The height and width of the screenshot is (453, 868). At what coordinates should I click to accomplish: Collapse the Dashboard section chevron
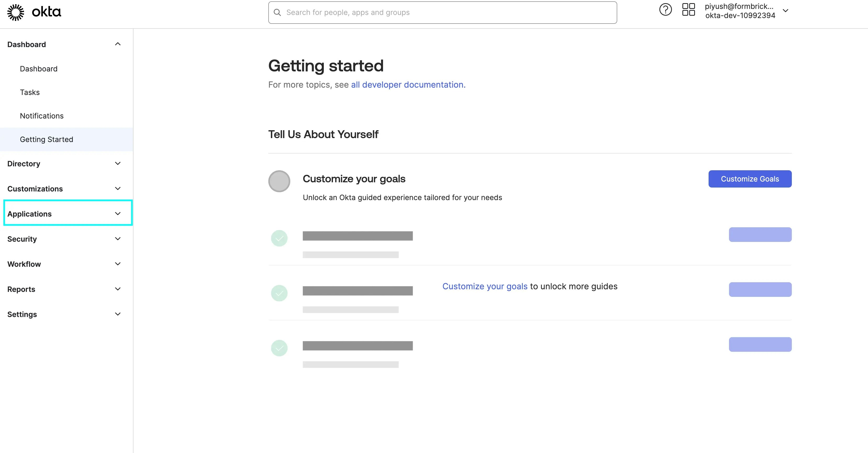click(118, 44)
